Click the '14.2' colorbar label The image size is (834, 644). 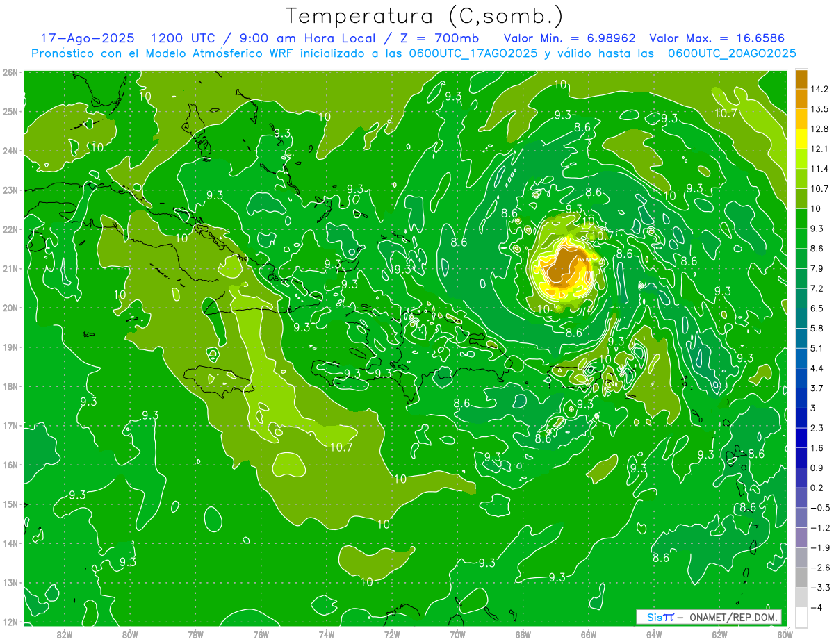820,89
